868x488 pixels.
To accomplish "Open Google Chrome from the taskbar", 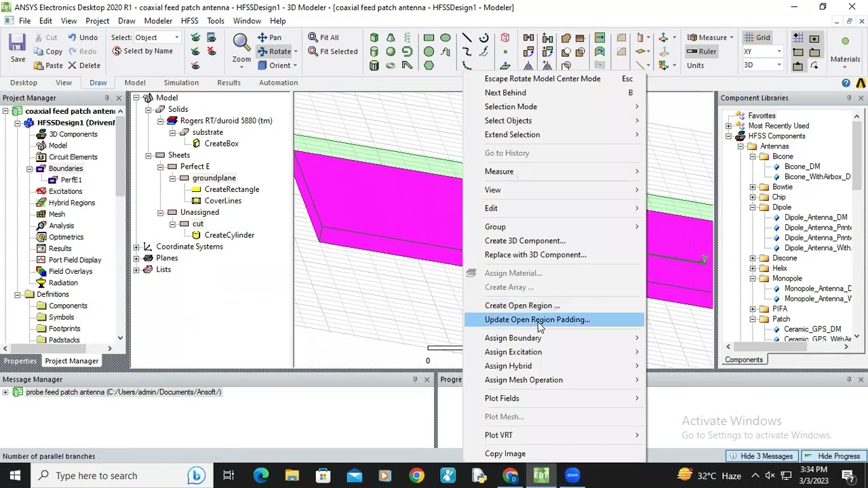I will point(416,476).
